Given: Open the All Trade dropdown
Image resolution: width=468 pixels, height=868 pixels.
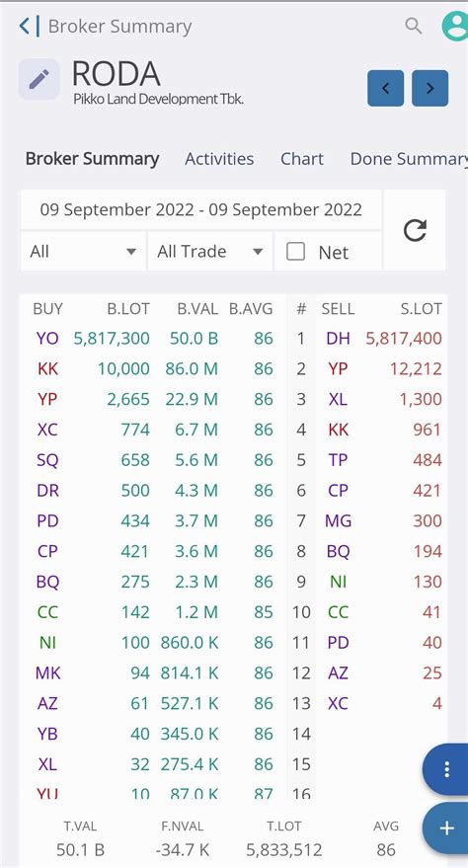Looking at the screenshot, I should tap(209, 252).
